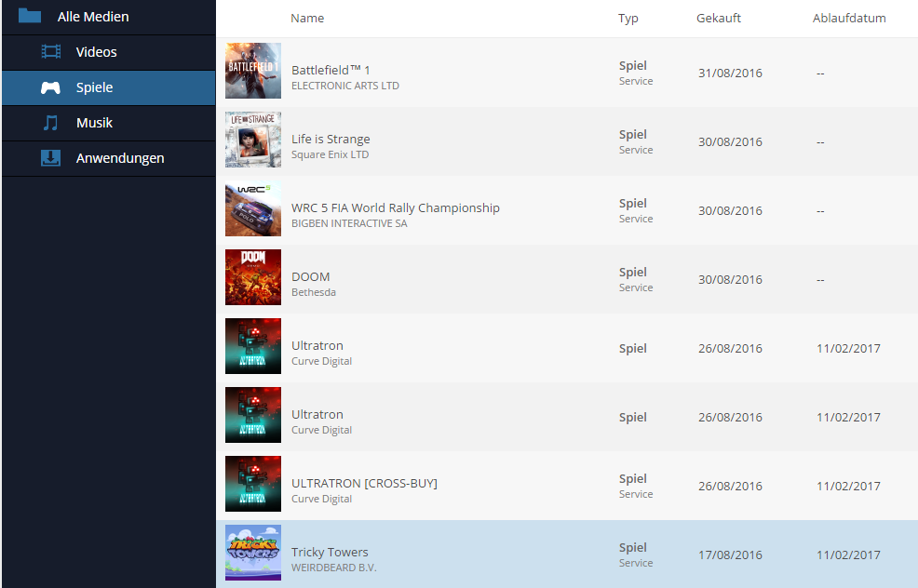918x588 pixels.
Task: Switch to the Videos category
Action: click(109, 53)
